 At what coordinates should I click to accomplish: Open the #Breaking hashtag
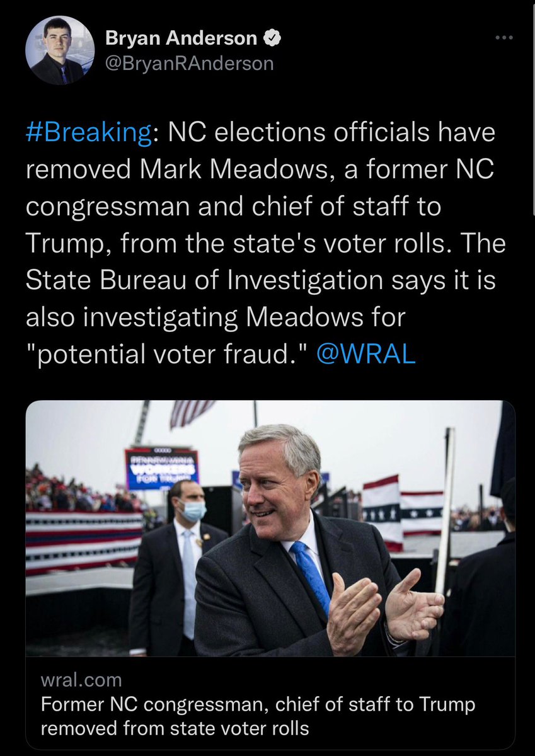(89, 134)
